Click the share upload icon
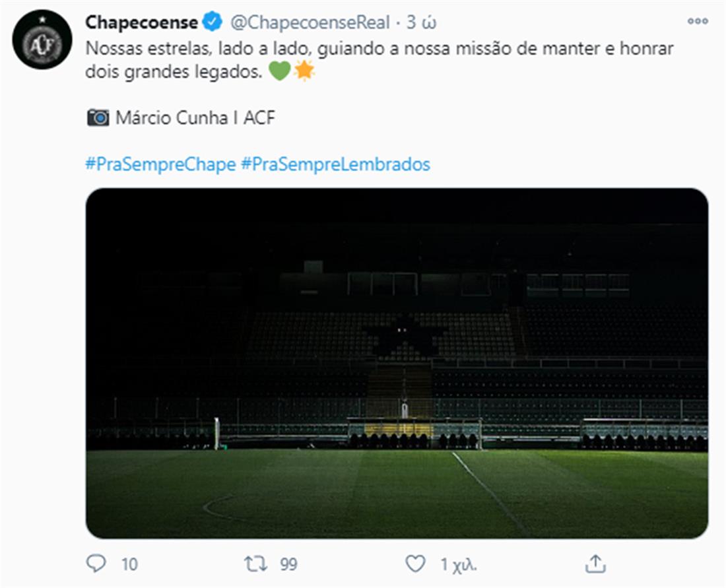 click(x=595, y=564)
